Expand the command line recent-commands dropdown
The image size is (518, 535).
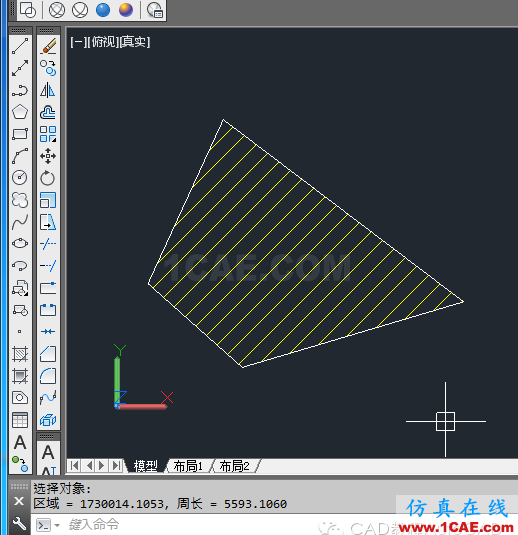[57, 525]
